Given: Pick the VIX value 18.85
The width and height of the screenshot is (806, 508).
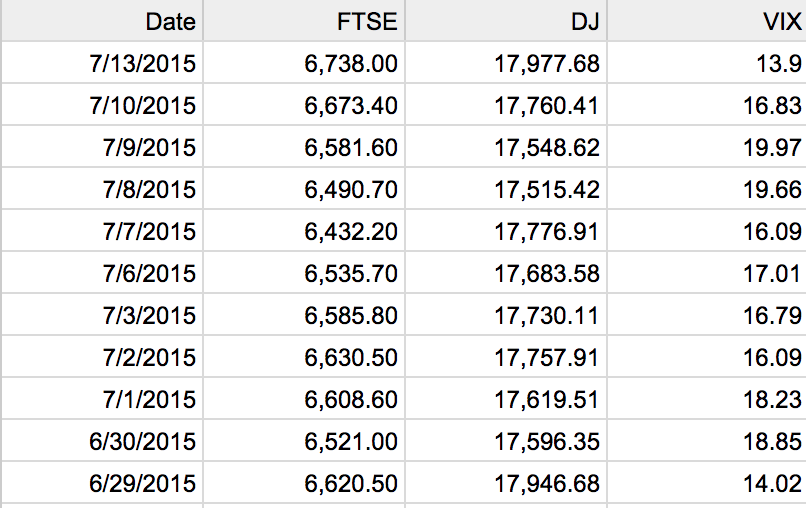Looking at the screenshot, I should tap(707, 441).
